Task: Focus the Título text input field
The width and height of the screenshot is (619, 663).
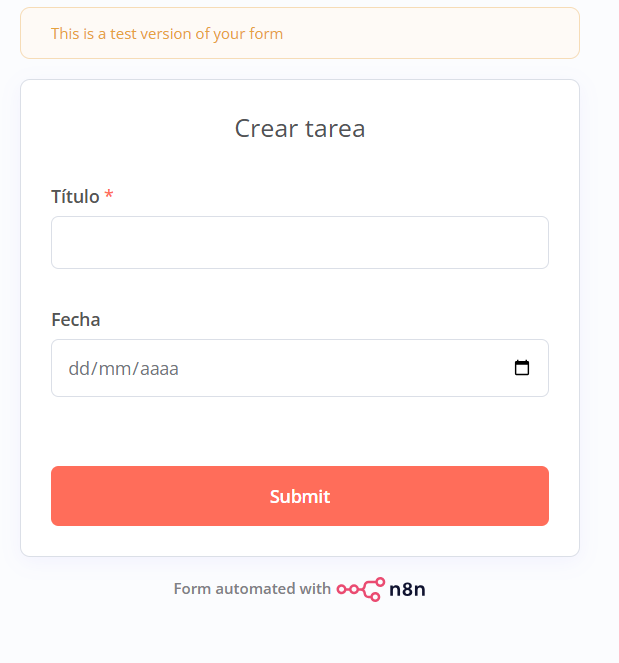Action: [x=300, y=243]
